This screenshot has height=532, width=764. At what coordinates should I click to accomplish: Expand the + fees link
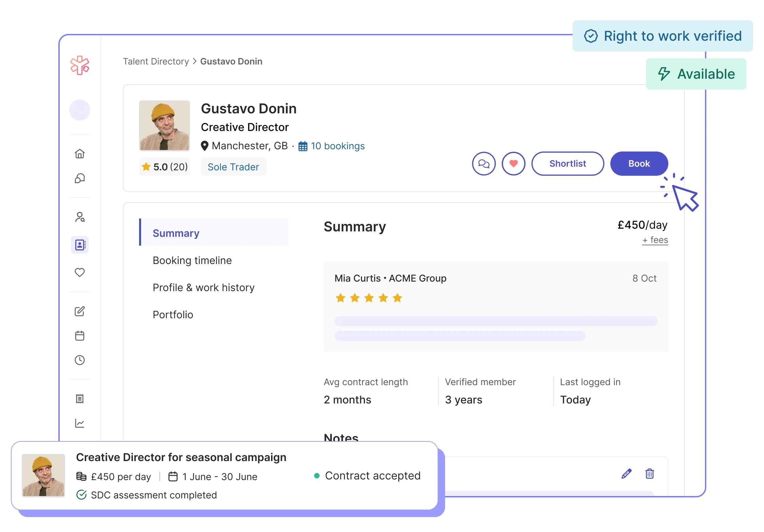click(x=655, y=240)
